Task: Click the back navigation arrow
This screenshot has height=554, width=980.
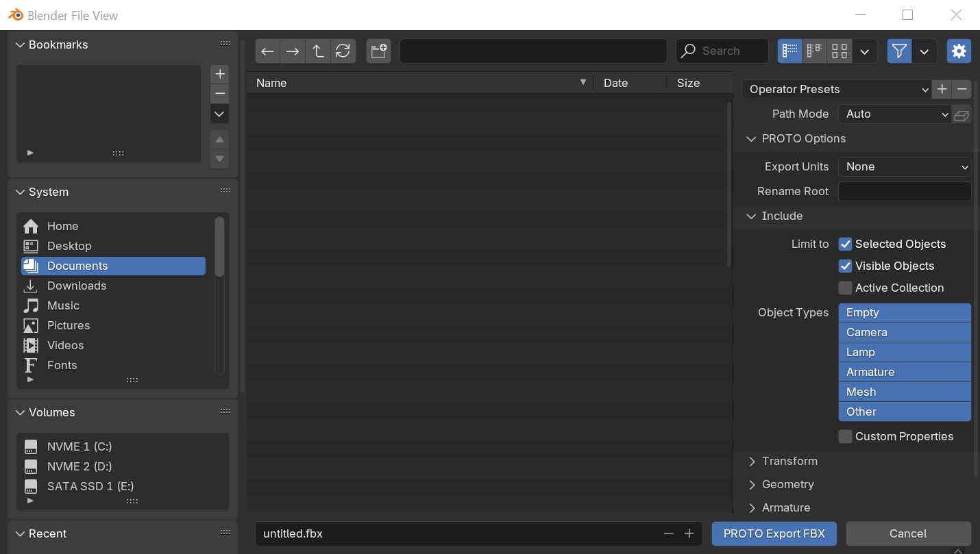Action: click(268, 51)
